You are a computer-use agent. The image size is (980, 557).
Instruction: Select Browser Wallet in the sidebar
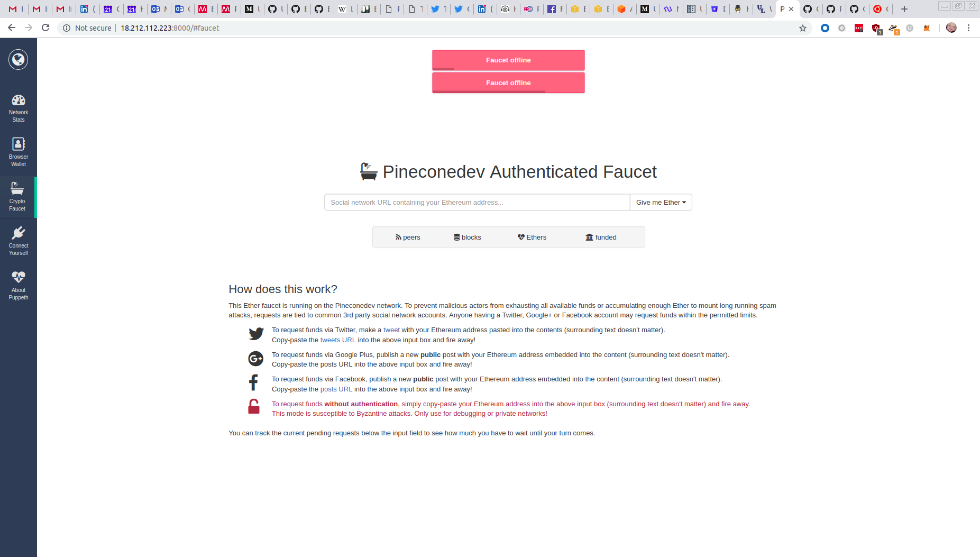[19, 152]
